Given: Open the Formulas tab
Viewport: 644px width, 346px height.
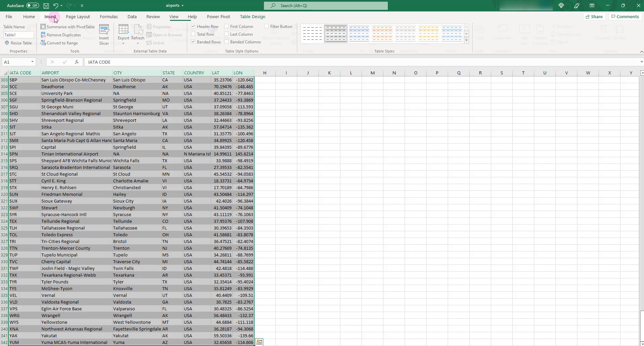Looking at the screenshot, I should [x=109, y=16].
